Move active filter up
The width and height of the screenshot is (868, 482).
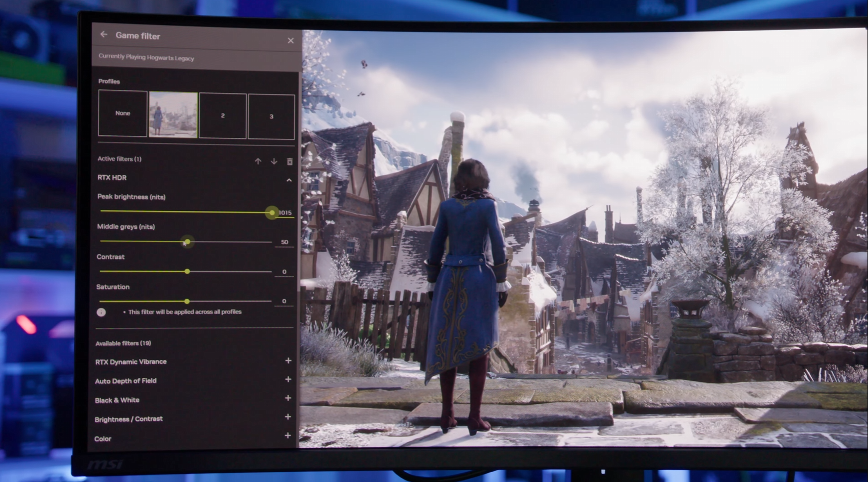[x=258, y=161]
